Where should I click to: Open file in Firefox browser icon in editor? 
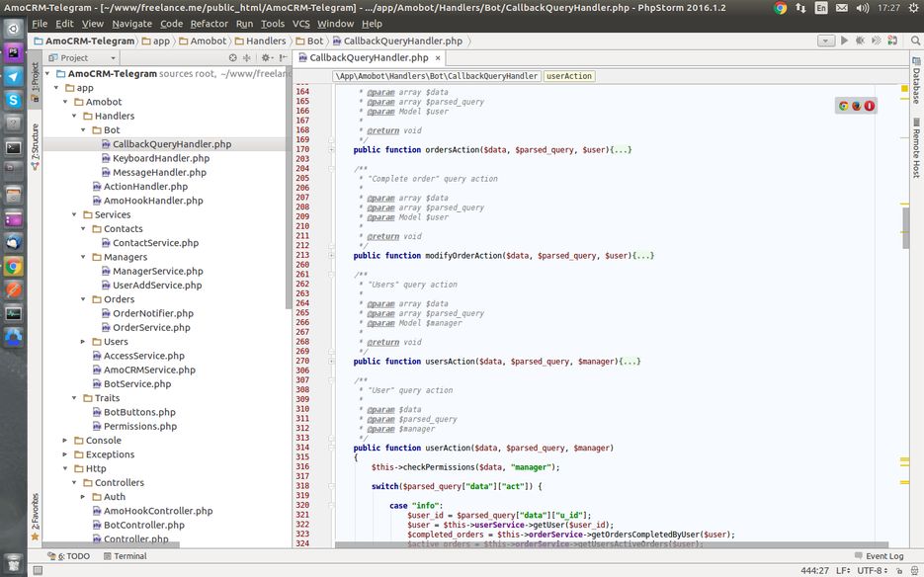tap(856, 106)
